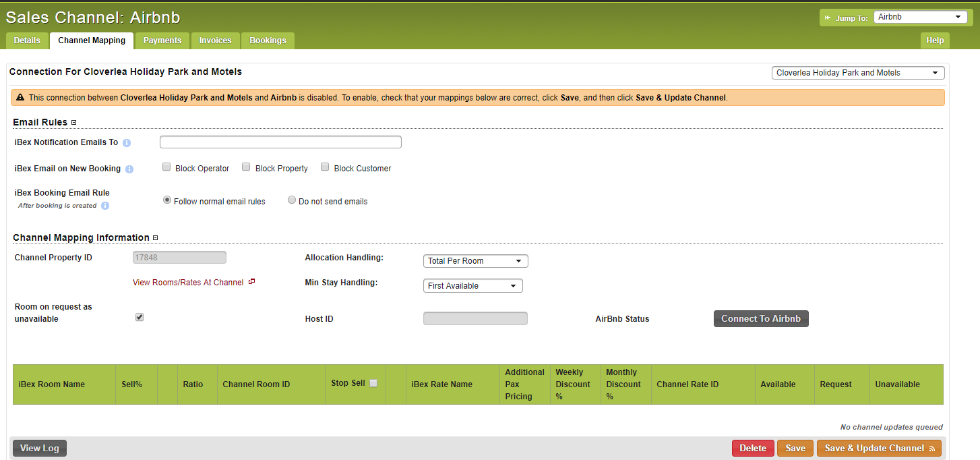This screenshot has height=460, width=980.
Task: Open the Invoices tab
Action: click(x=216, y=40)
